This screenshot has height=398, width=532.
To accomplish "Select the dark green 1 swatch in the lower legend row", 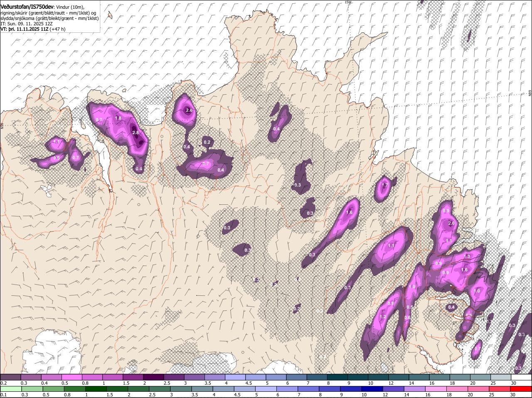I will click(x=96, y=389).
